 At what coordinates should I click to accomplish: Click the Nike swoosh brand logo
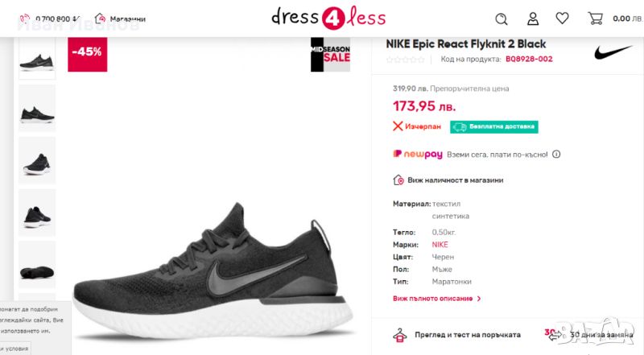[x=613, y=52]
